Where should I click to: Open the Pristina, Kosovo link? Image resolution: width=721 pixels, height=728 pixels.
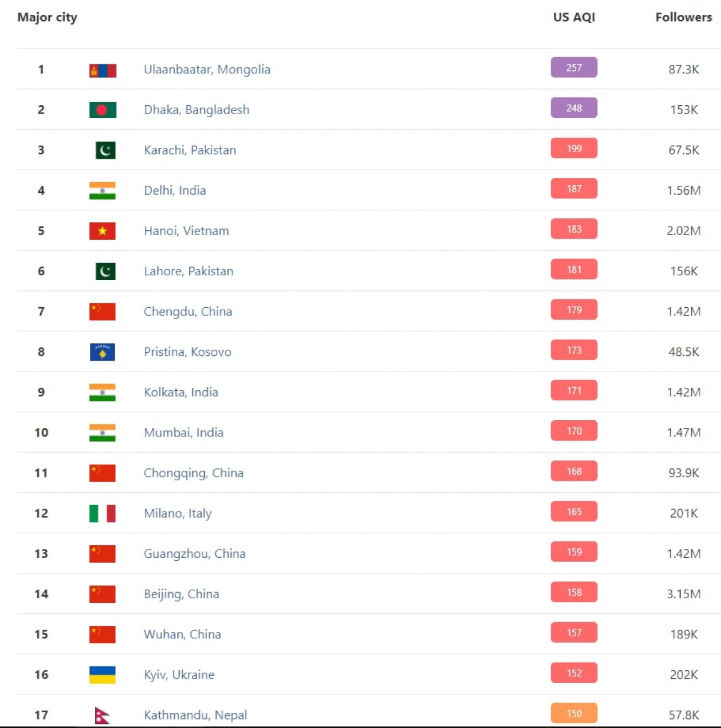point(187,352)
